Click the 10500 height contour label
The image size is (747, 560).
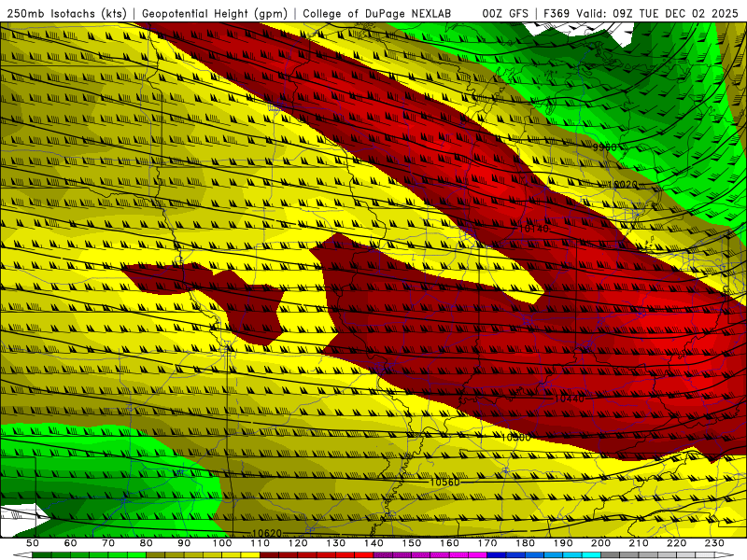point(515,437)
